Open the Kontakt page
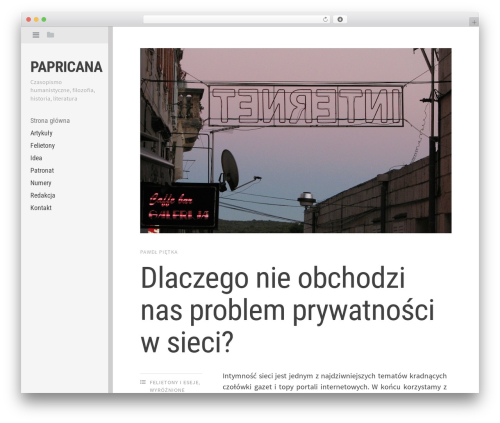This screenshot has width=500, height=423. pos(41,208)
